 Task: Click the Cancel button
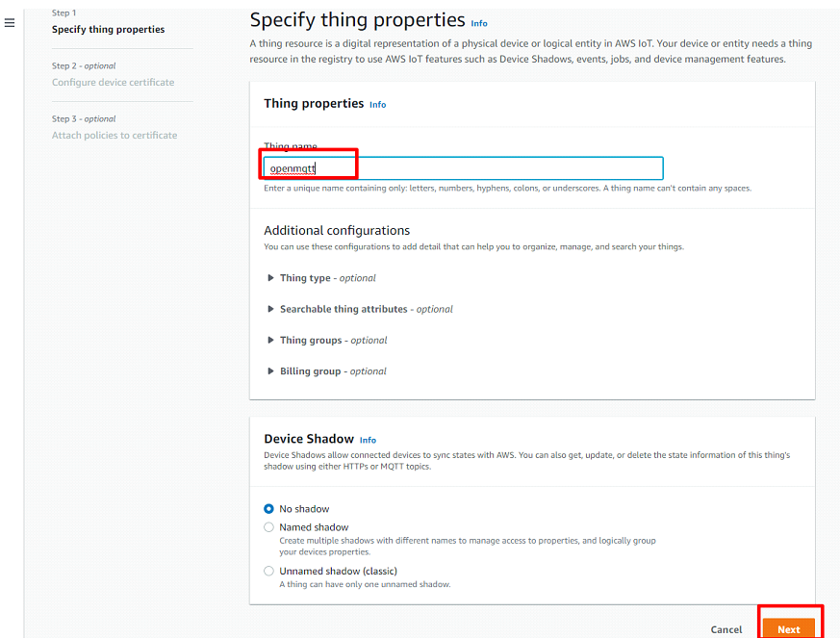click(725, 629)
